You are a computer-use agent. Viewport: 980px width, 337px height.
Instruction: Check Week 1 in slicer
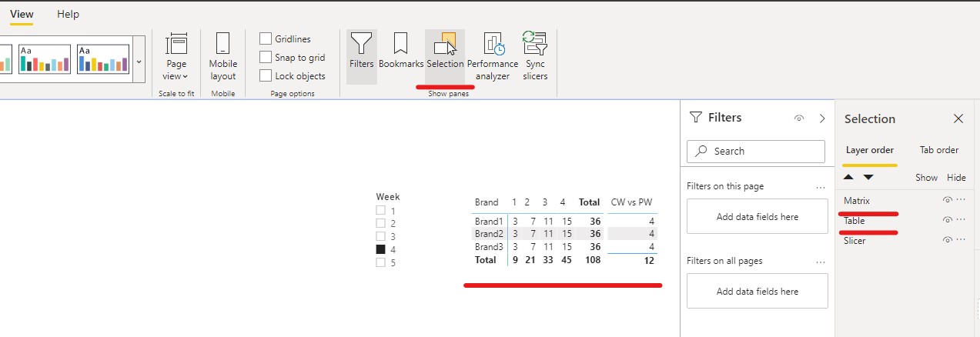pos(380,210)
